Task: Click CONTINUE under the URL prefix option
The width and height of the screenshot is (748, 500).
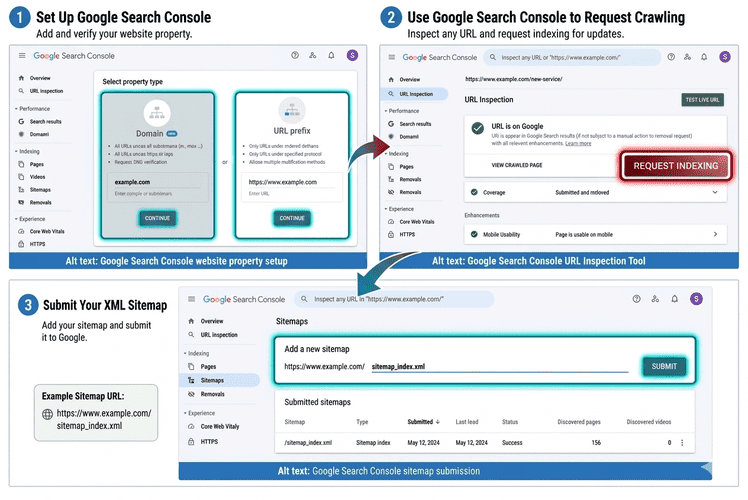Action: [292, 218]
